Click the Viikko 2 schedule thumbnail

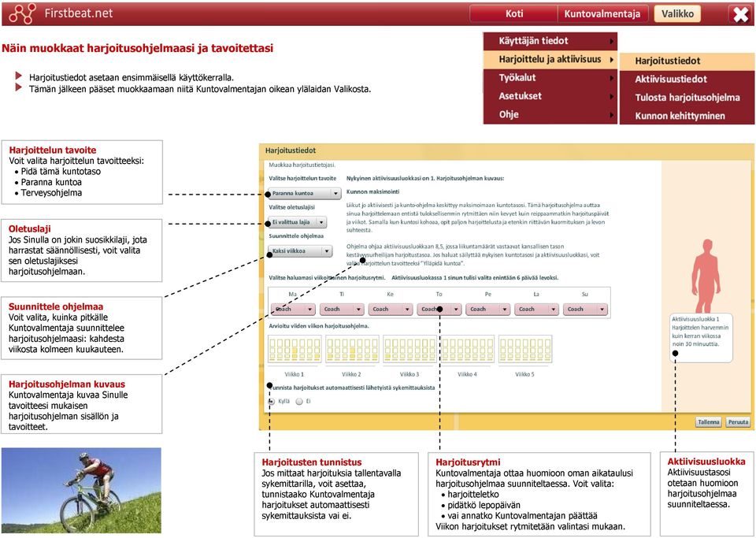[352, 350]
